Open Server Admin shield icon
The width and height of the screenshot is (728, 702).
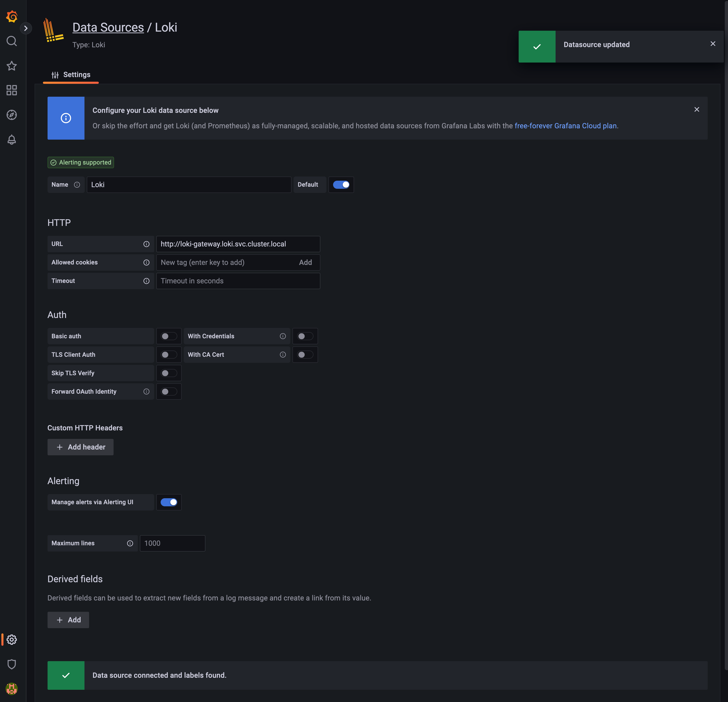12,664
